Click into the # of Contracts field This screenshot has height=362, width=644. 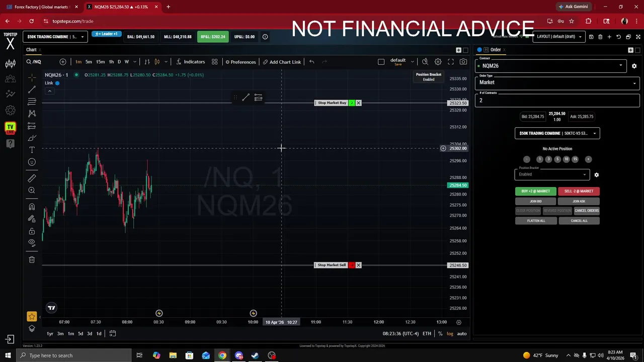[557, 100]
